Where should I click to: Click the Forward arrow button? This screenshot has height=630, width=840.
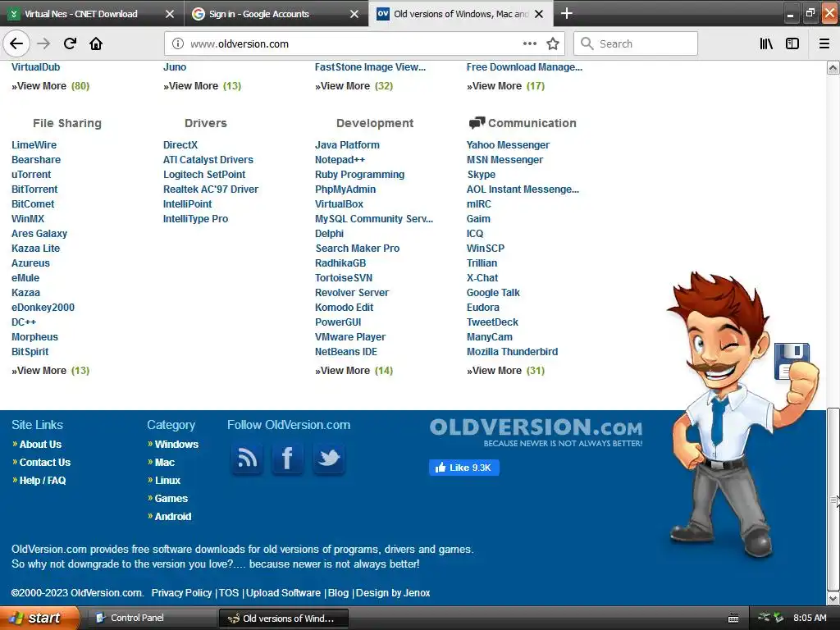[43, 43]
